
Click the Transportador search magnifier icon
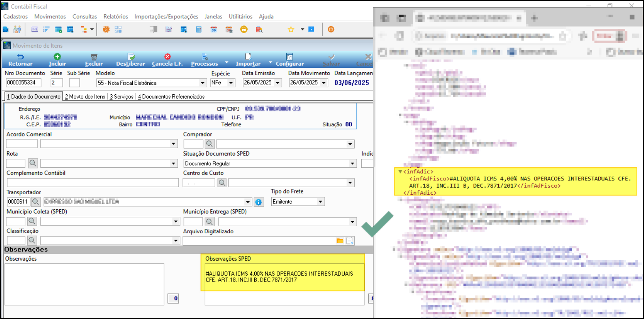tap(36, 202)
